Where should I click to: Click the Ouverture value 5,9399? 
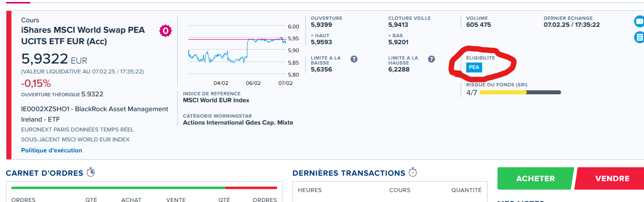point(321,24)
